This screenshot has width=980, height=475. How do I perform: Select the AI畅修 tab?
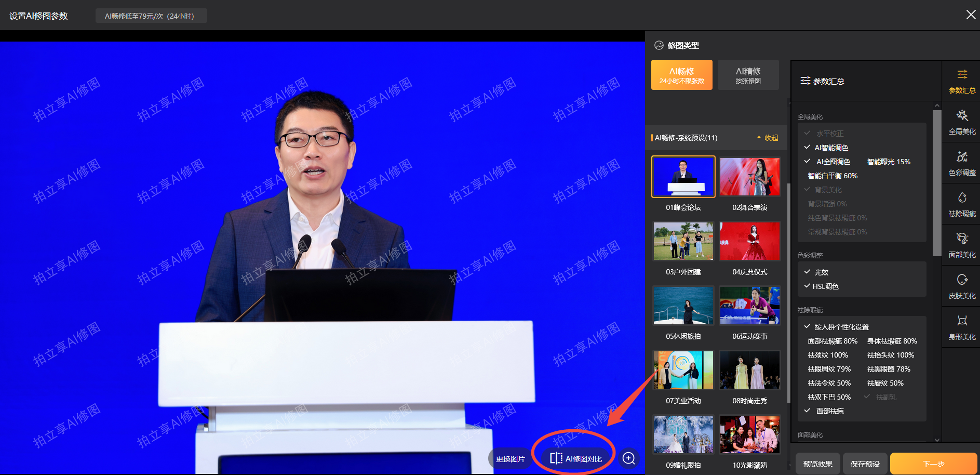click(681, 75)
